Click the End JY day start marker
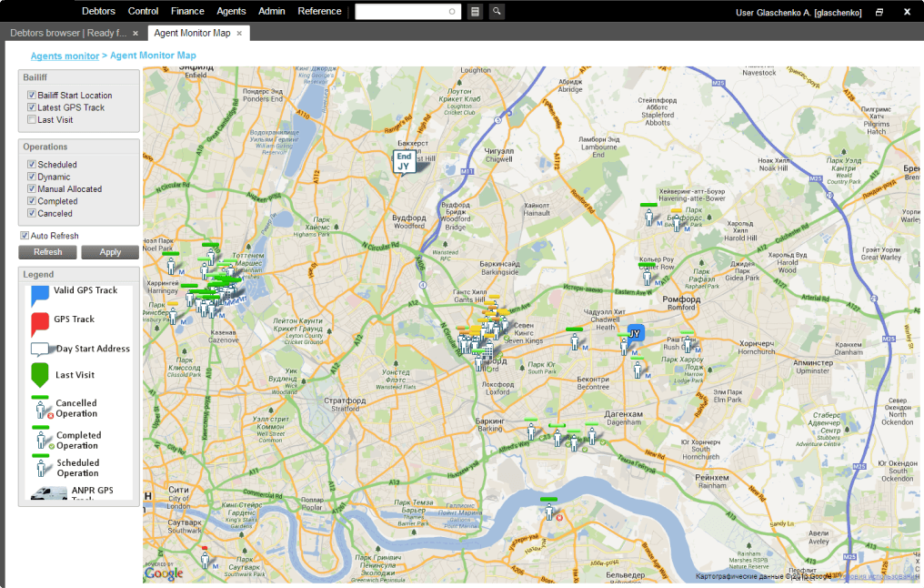Image resolution: width=924 pixels, height=588 pixels. pyautogui.click(x=404, y=162)
